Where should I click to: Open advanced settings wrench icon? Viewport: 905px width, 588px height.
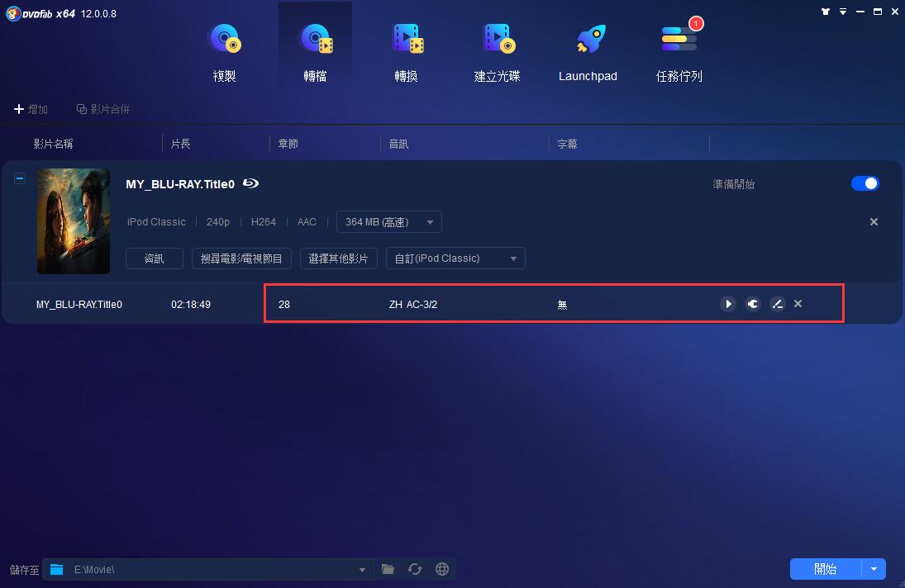[753, 304]
